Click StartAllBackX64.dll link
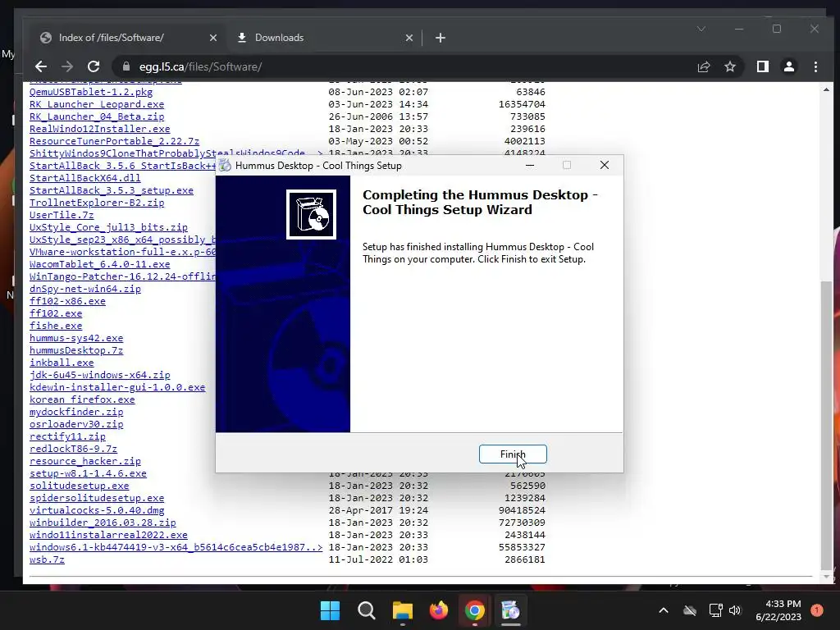 click(85, 178)
